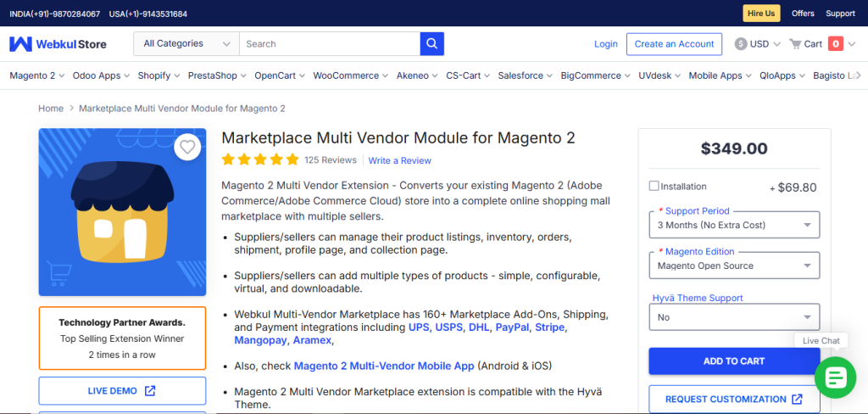The height and width of the screenshot is (414, 868).
Task: Click Create an Account button
Action: point(674,44)
